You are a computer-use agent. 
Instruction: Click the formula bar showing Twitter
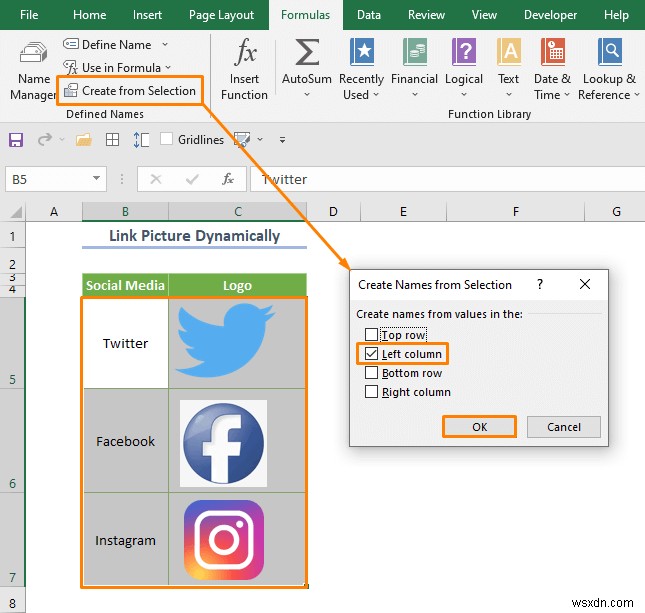click(448, 179)
